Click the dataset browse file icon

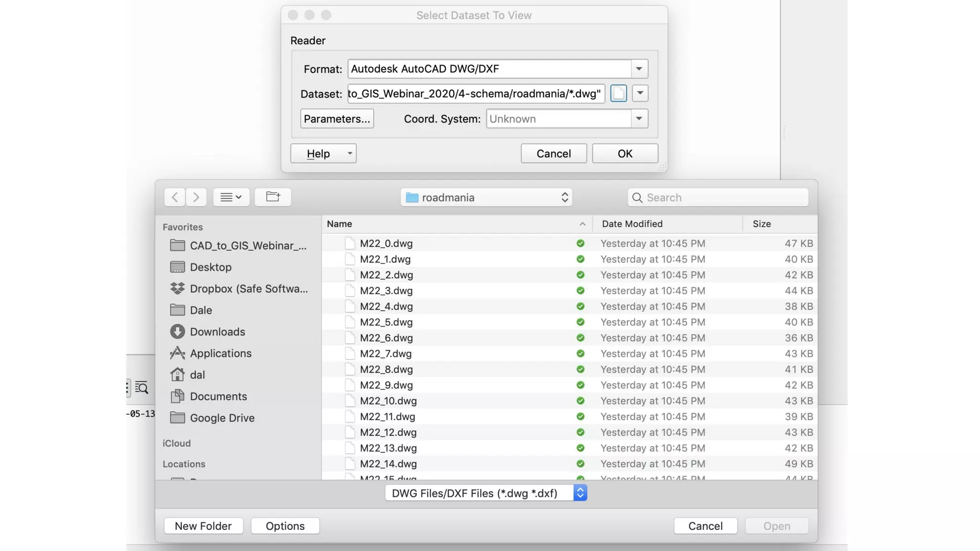point(618,93)
